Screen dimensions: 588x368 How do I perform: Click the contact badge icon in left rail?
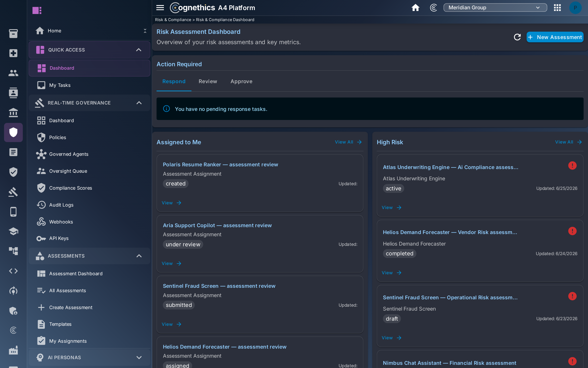pos(13,93)
